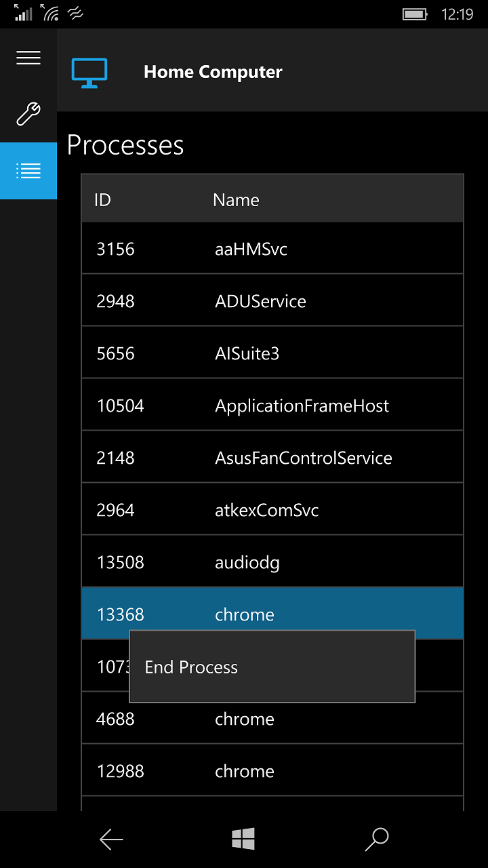Select process ID 2964
This screenshot has height=868, width=488.
point(116,510)
